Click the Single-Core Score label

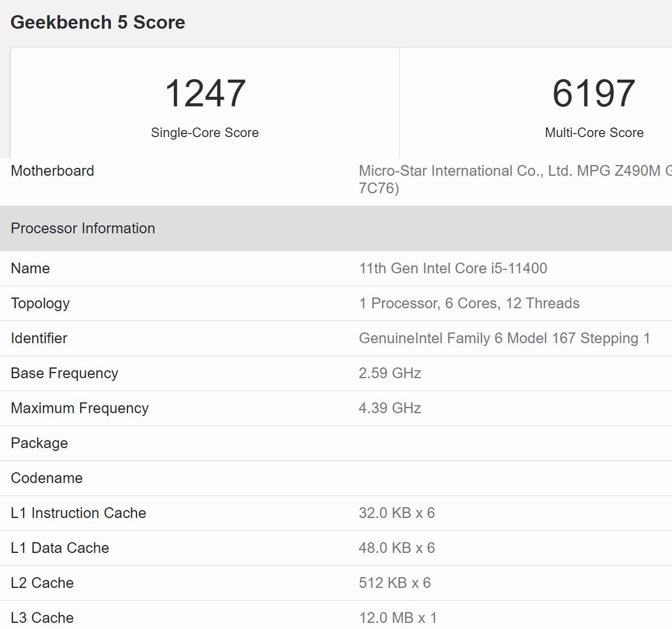pos(205,133)
